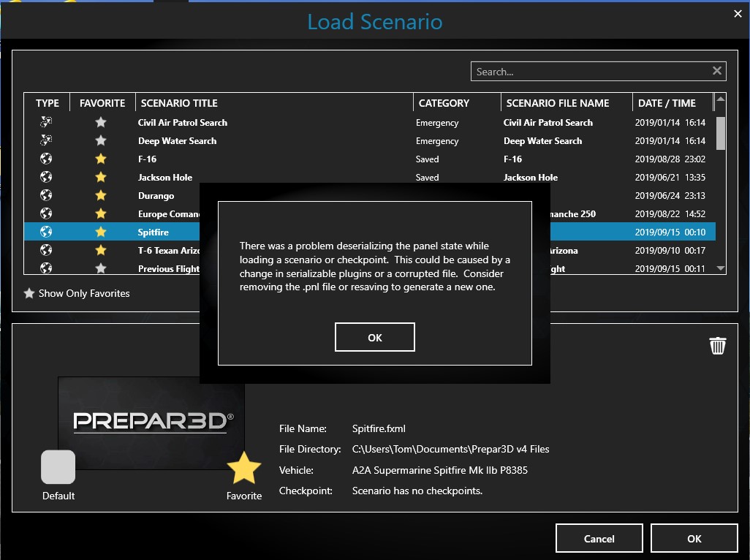Click the F-16 globe type icon
The height and width of the screenshot is (560, 750).
46,159
